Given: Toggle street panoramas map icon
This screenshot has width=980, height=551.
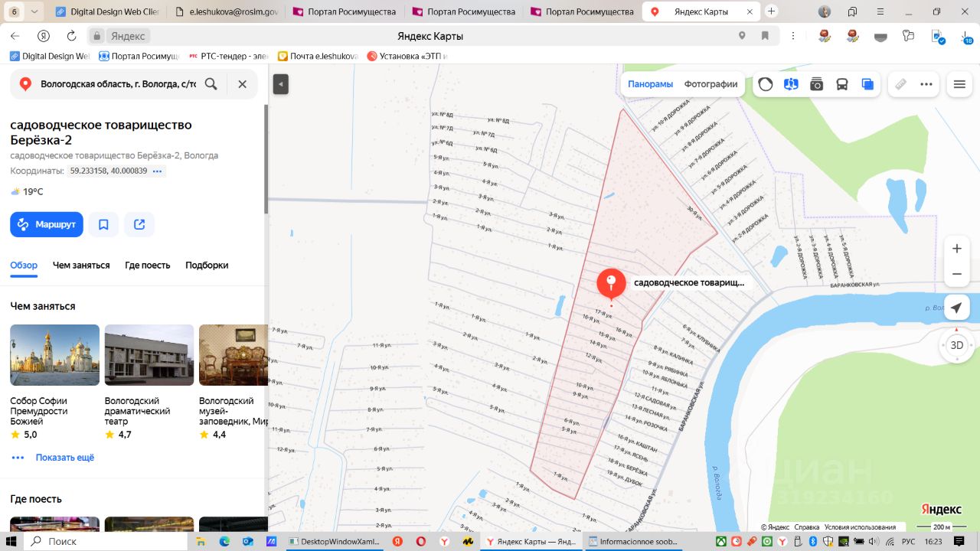Looking at the screenshot, I should point(791,84).
